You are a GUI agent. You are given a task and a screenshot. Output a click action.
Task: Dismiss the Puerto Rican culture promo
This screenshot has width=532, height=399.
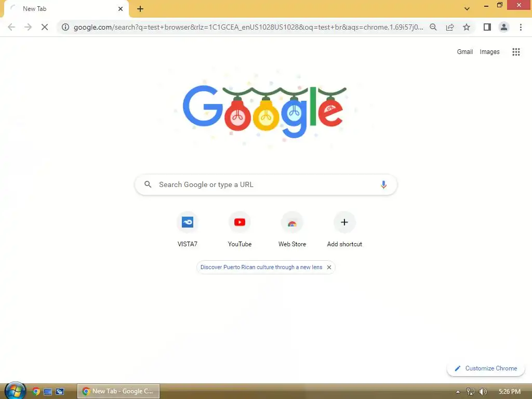(329, 268)
